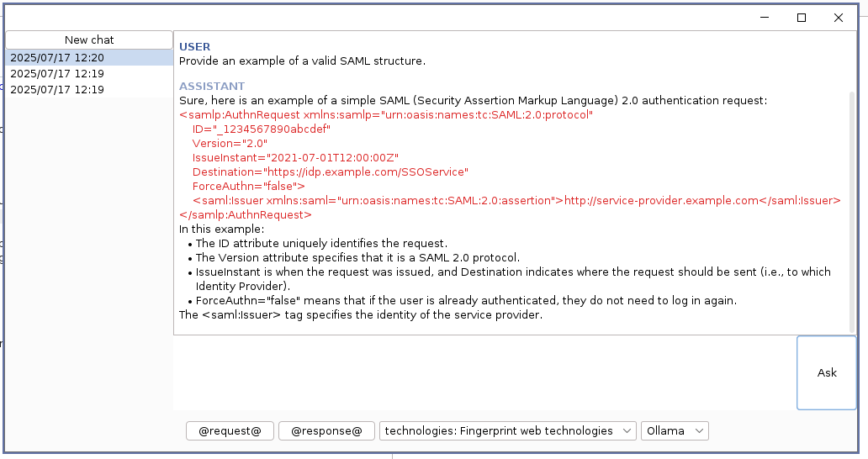
Task: Minimize the chat window
Action: click(x=765, y=18)
